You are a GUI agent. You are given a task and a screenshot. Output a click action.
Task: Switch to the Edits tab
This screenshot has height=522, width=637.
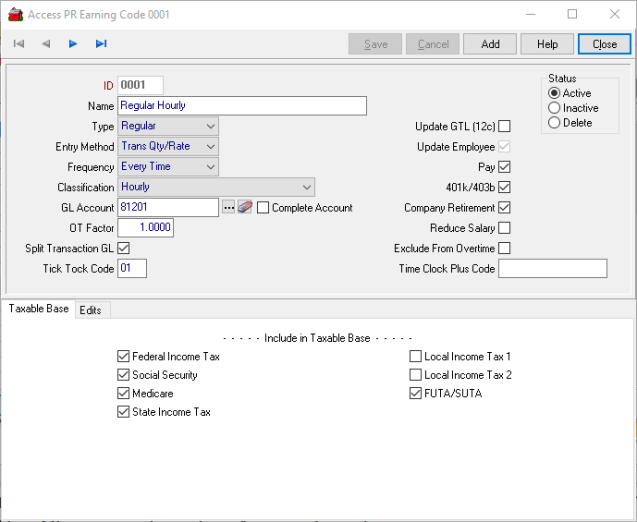90,310
